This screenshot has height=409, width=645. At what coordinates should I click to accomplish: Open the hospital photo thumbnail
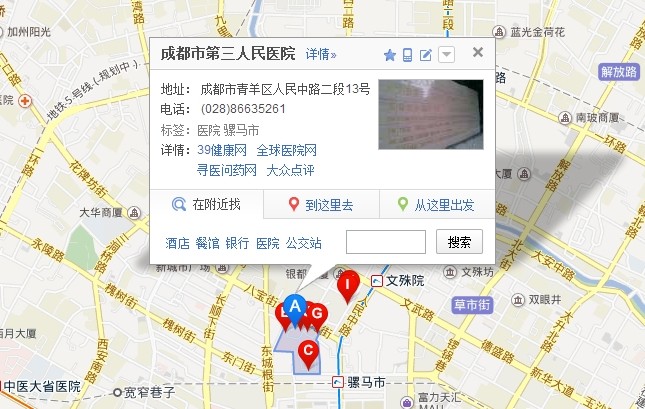point(431,114)
